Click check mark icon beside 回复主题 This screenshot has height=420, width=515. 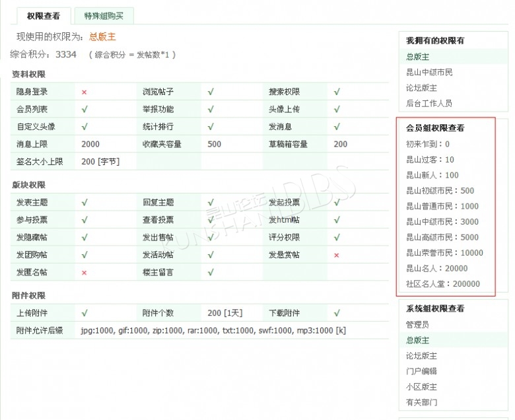[211, 203]
